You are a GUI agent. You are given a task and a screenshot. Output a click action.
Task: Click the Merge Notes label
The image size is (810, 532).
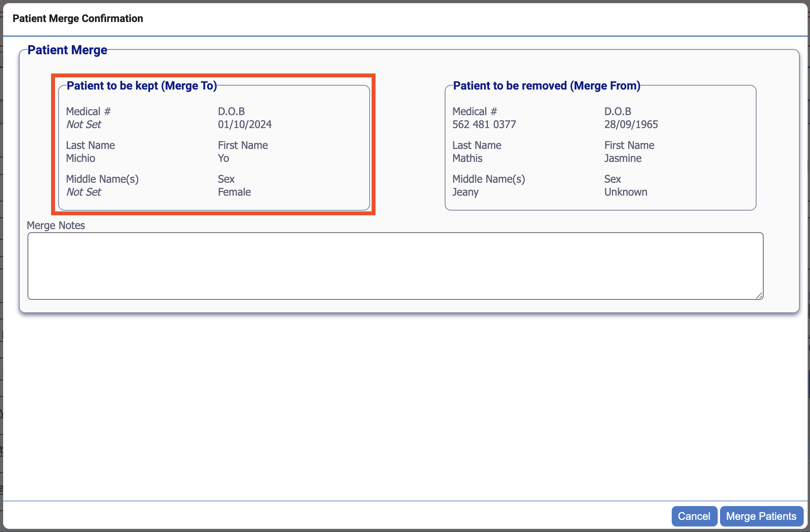56,226
